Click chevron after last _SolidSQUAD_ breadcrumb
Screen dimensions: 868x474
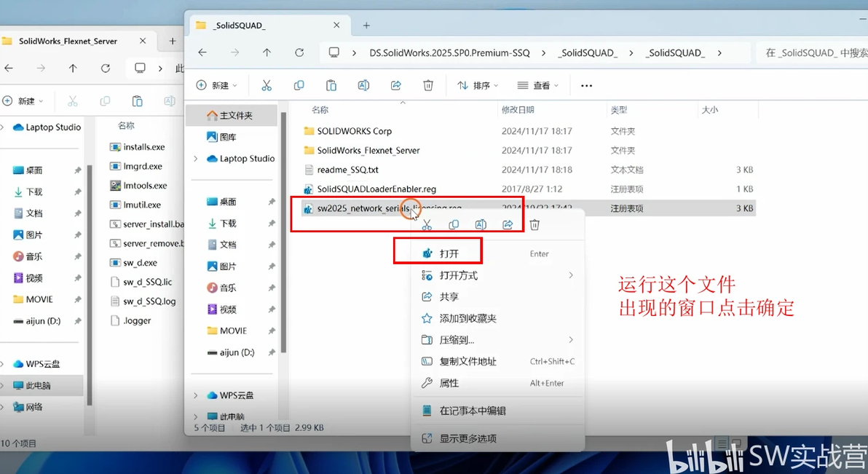coord(719,52)
